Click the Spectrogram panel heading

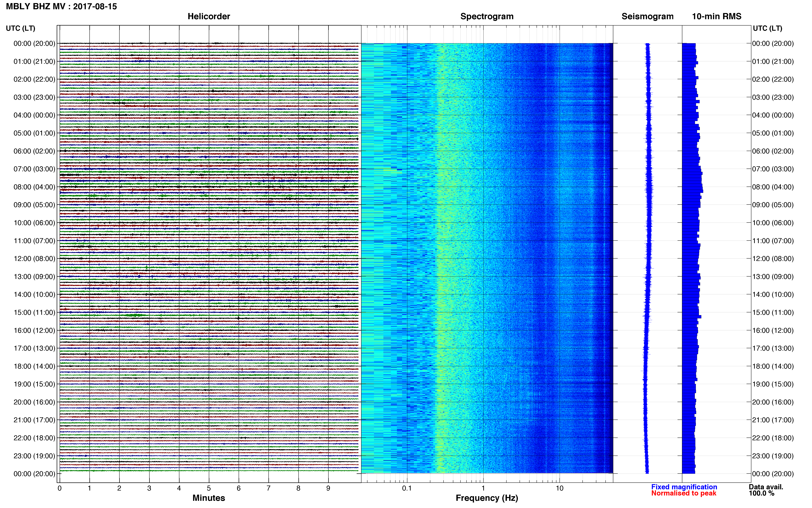point(487,16)
